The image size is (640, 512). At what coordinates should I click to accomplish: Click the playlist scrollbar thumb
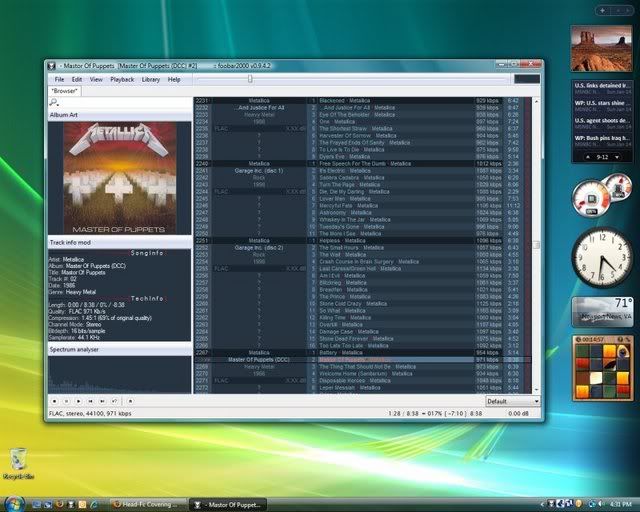click(x=536, y=245)
